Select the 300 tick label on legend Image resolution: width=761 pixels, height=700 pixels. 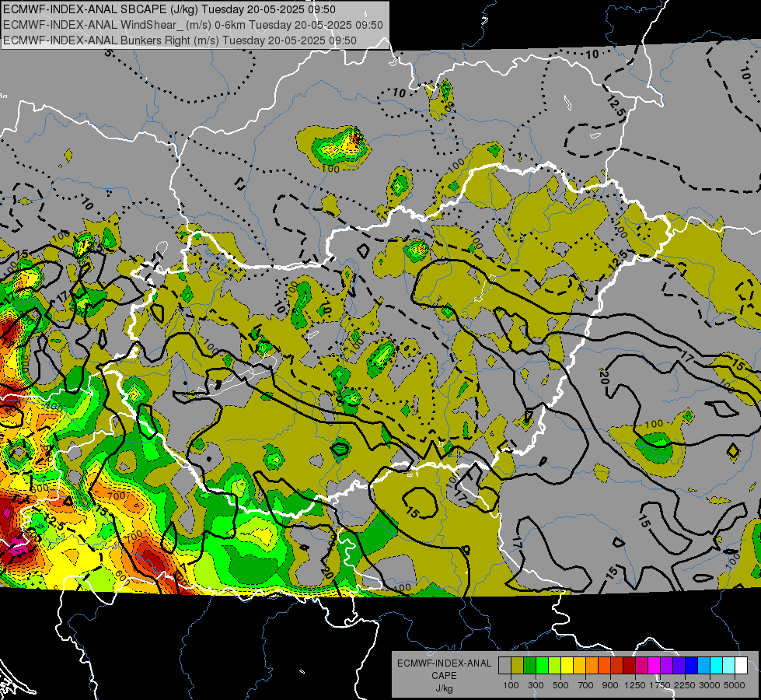click(x=536, y=685)
